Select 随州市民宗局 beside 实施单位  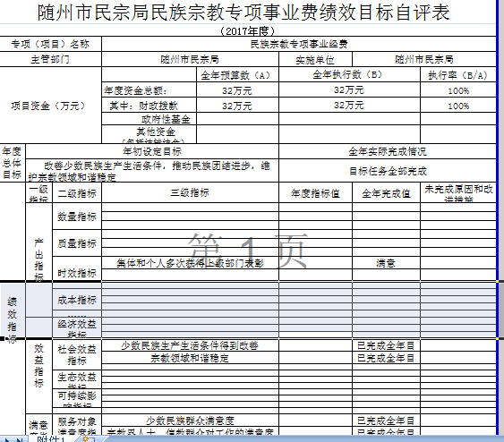click(424, 59)
